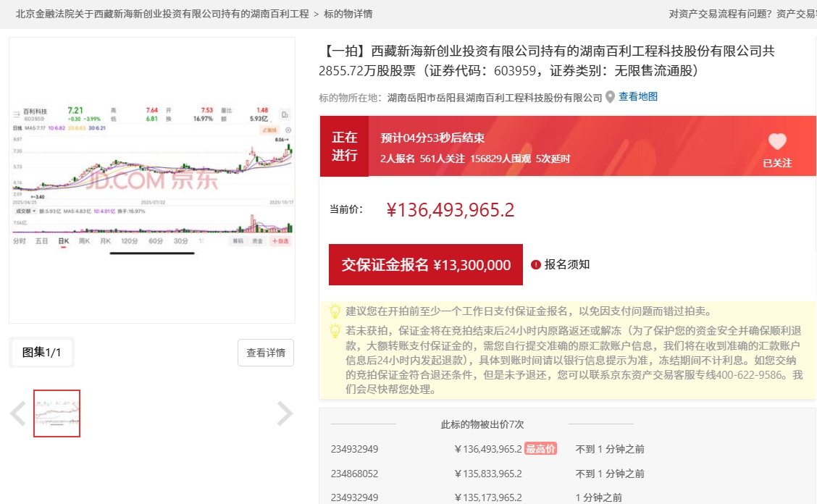Click the 最高价 highest bid badge
The height and width of the screenshot is (504, 817).
tap(541, 449)
